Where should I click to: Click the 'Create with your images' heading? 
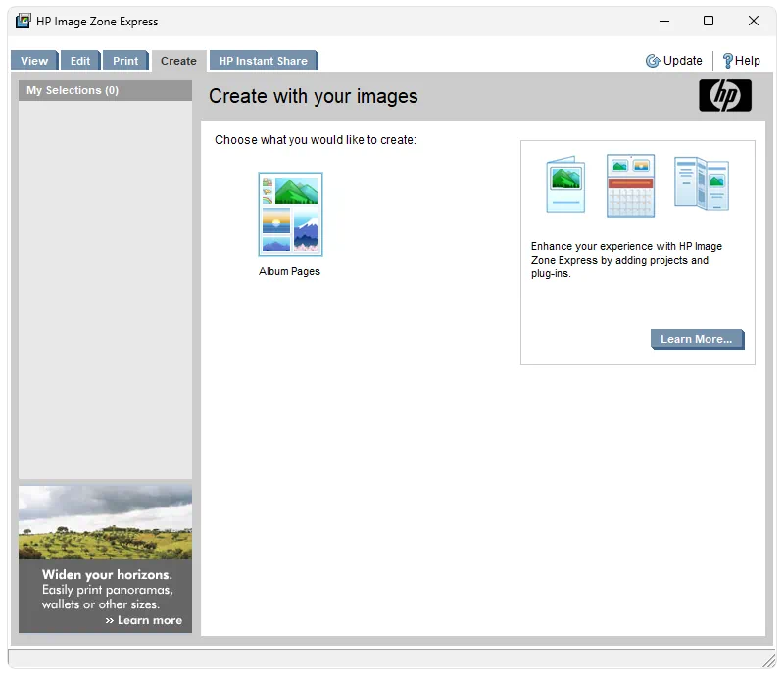(313, 96)
